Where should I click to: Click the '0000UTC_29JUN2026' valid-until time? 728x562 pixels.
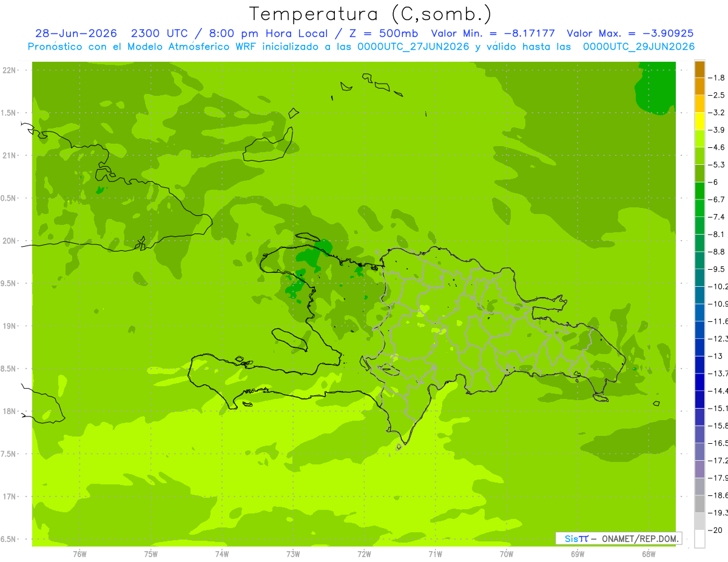pos(639,47)
